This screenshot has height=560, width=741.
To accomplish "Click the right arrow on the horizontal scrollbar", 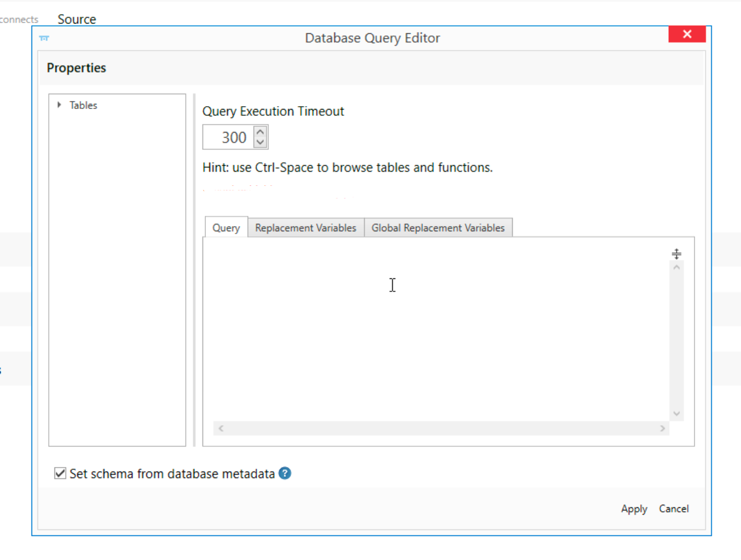I will tap(662, 428).
